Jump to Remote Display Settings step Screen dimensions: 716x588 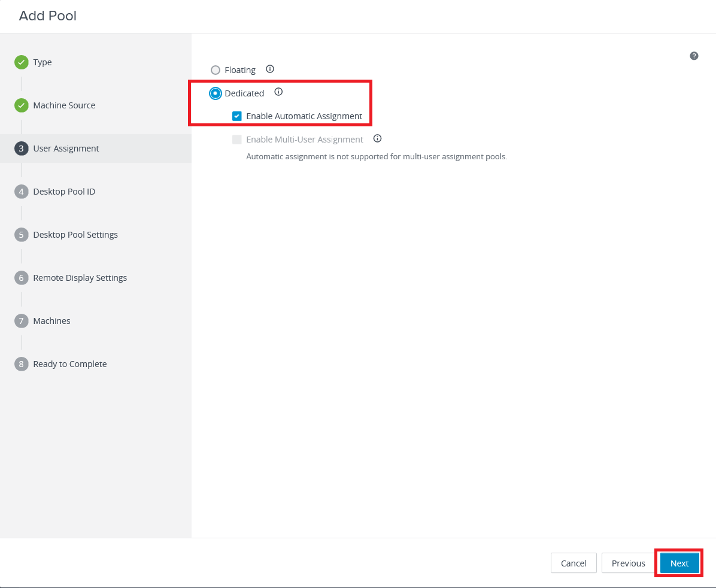point(80,278)
